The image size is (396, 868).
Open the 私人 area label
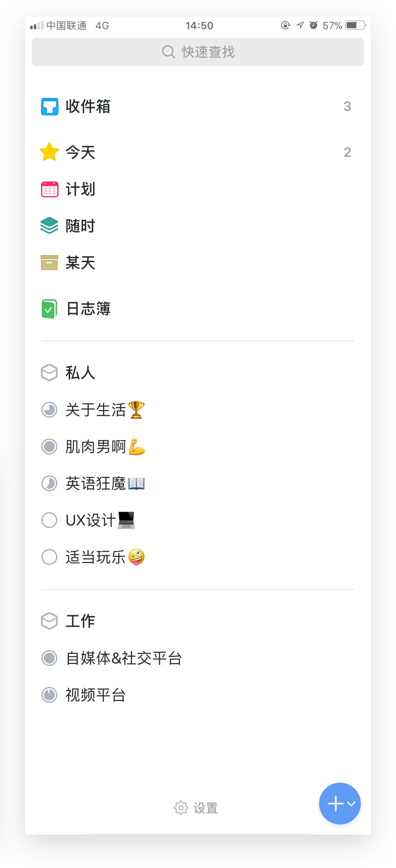click(80, 373)
